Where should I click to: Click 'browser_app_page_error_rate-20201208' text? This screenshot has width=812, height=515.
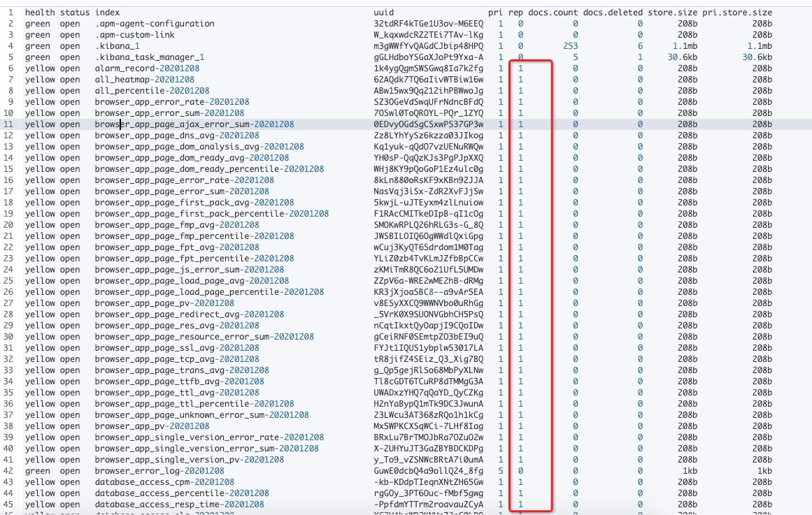point(185,180)
